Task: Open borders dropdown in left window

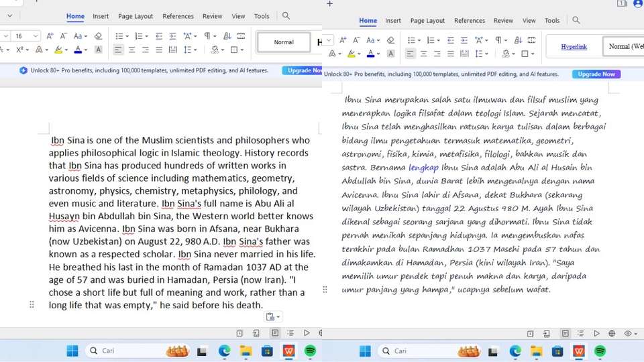Action: tap(242, 50)
